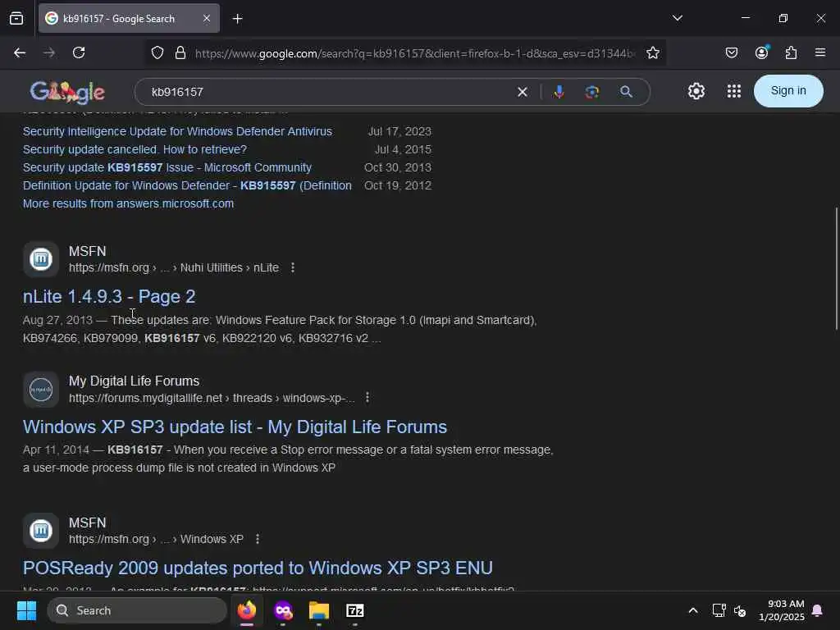Open the Save to Pocket button

[731, 52]
